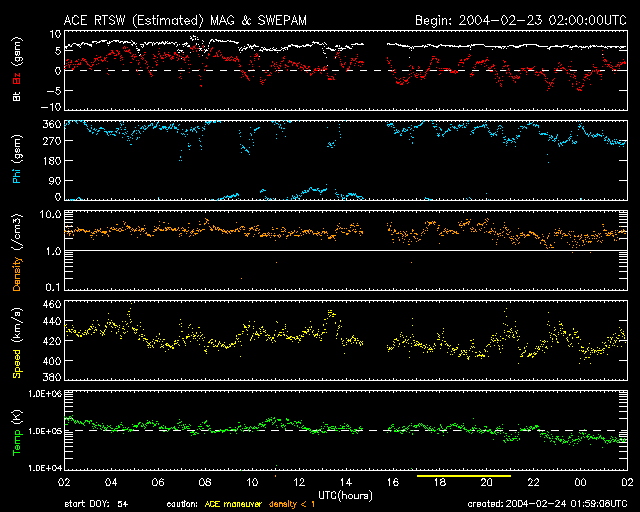The image size is (640, 512).
Task: Click the orange density < 1 legend text
Action: point(292,503)
